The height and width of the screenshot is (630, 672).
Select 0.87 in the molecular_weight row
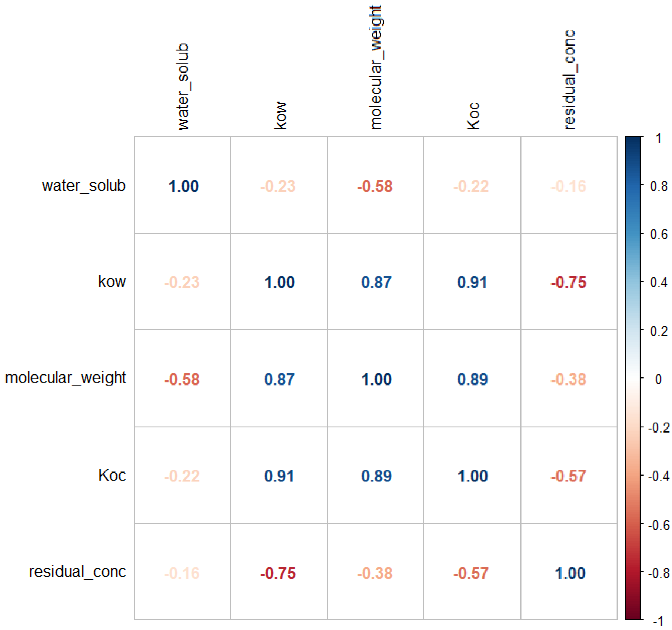click(279, 380)
